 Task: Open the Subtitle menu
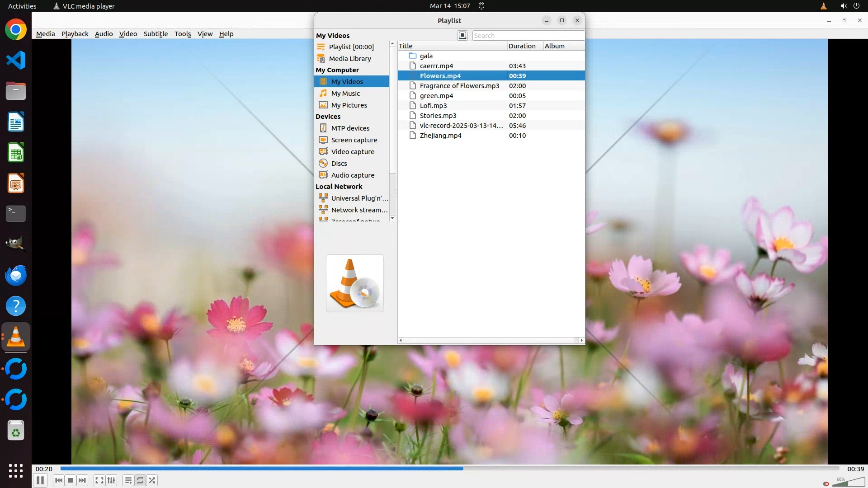coord(156,34)
